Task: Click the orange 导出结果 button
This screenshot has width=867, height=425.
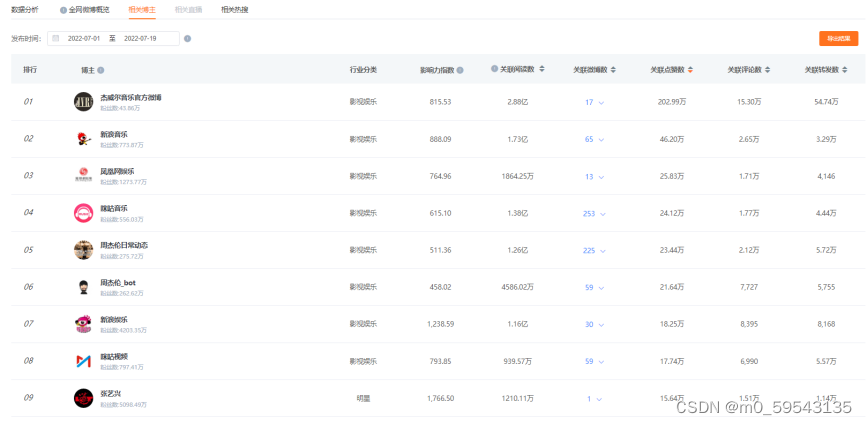Action: pyautogui.click(x=838, y=38)
